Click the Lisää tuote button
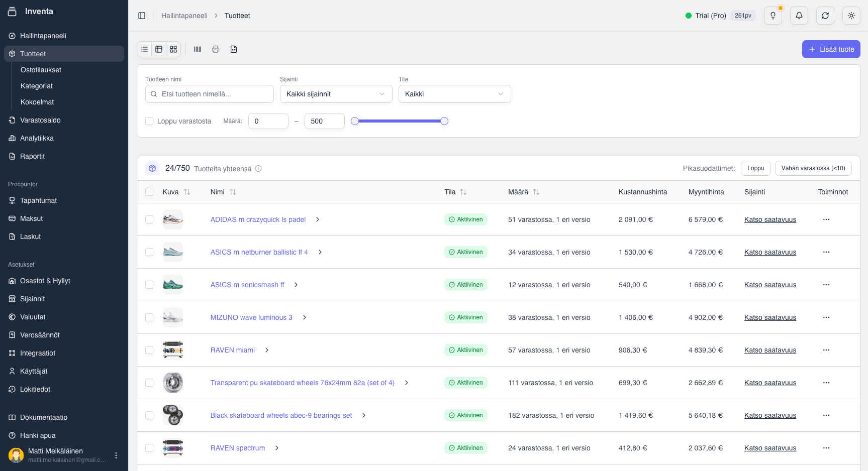The image size is (868, 471). [831, 49]
